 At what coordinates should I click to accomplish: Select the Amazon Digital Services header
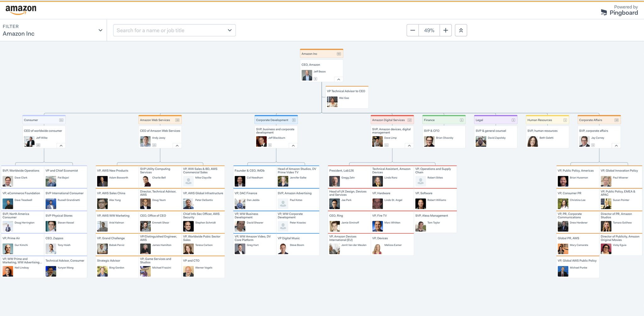[x=392, y=120]
